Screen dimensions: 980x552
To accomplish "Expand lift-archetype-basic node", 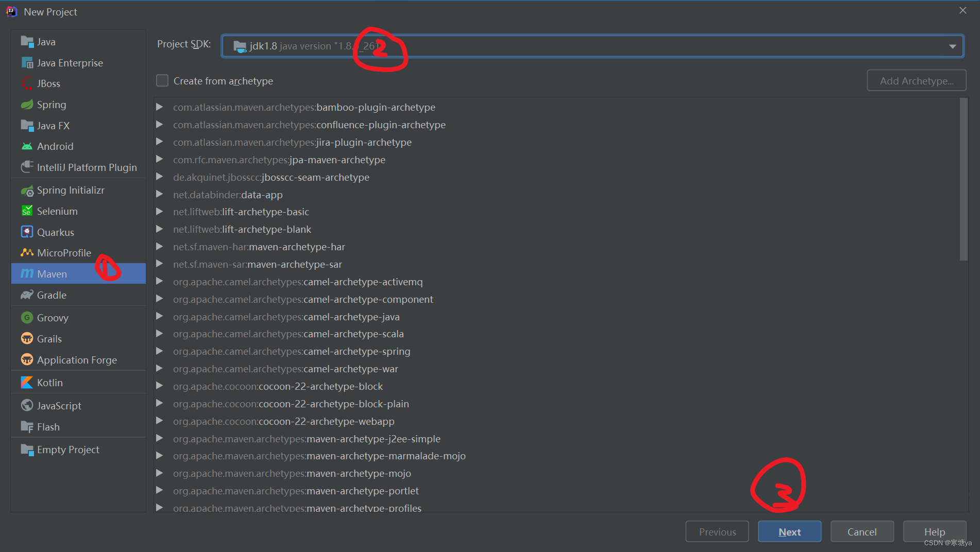I will click(160, 212).
